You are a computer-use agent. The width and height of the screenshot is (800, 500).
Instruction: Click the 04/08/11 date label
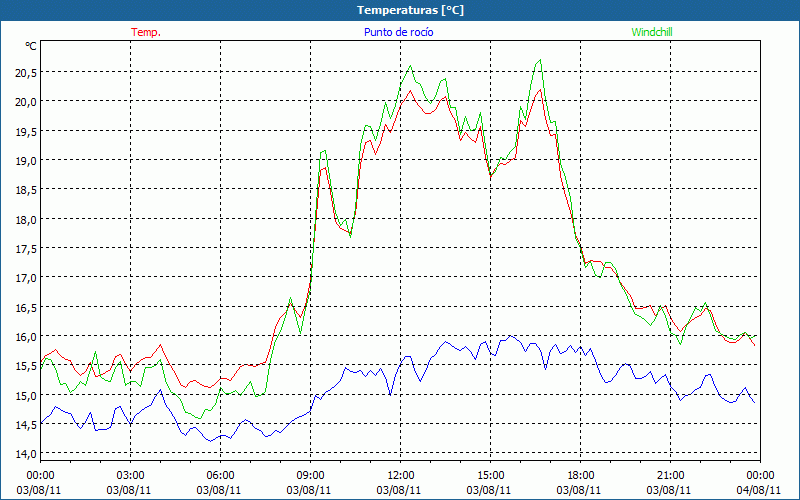click(759, 490)
